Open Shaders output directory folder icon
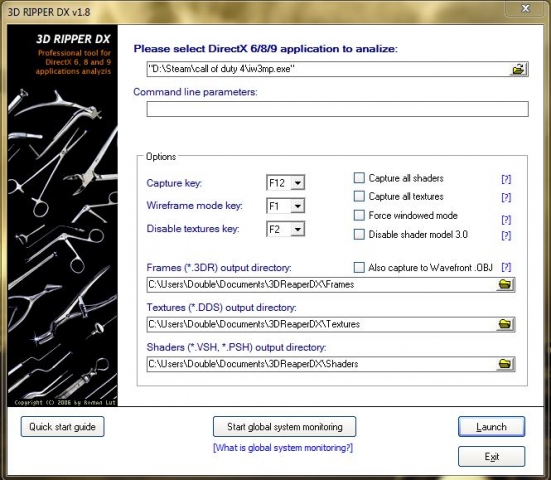 pyautogui.click(x=505, y=364)
